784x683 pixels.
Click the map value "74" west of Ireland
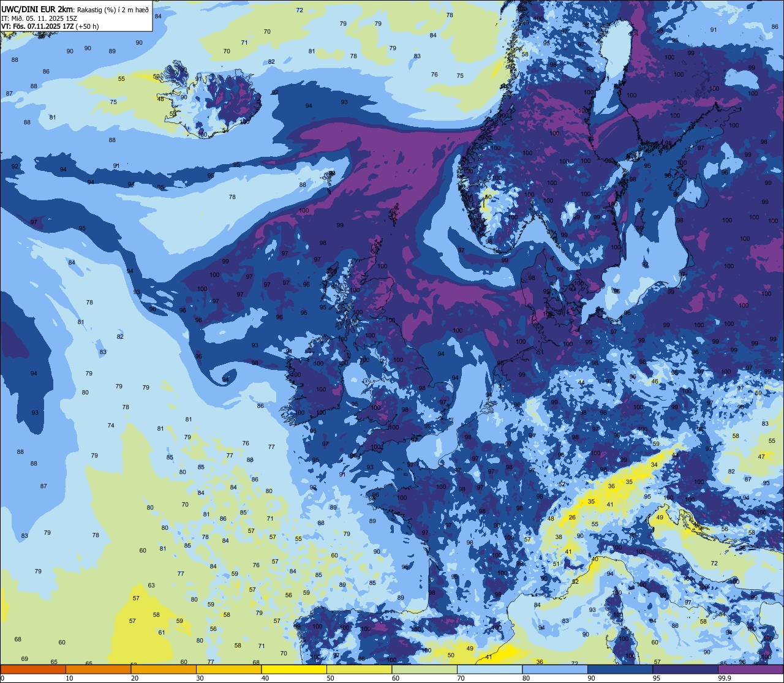pyautogui.click(x=111, y=426)
